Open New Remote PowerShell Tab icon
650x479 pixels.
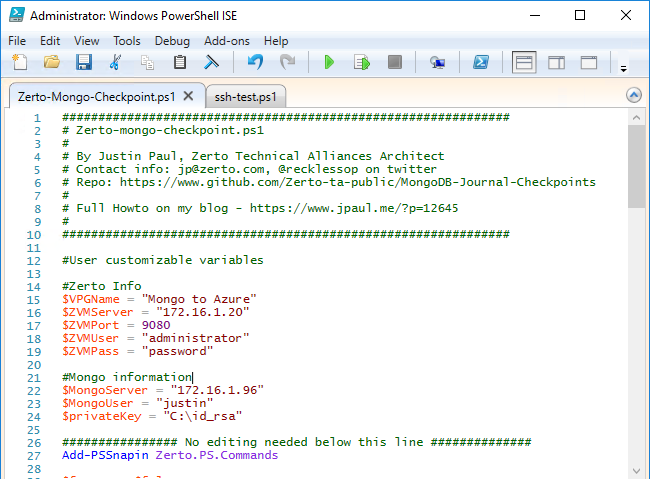coord(437,63)
